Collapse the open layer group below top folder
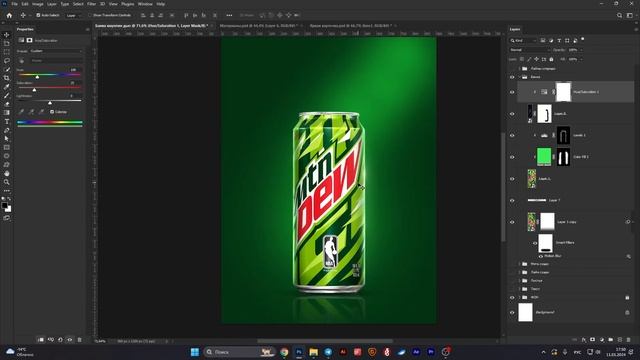This screenshot has height=360, width=640. 520,77
